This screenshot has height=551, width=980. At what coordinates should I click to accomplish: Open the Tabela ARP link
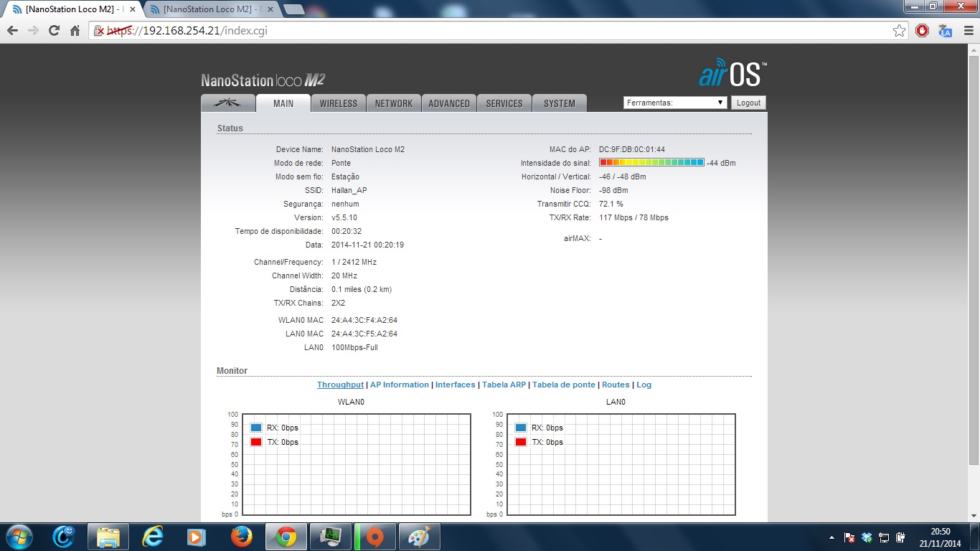[x=504, y=385]
